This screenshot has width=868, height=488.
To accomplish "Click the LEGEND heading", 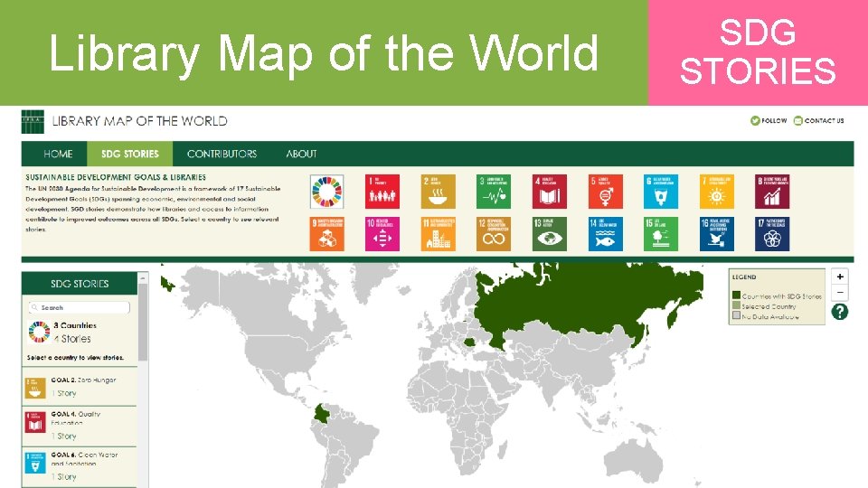I will click(744, 277).
